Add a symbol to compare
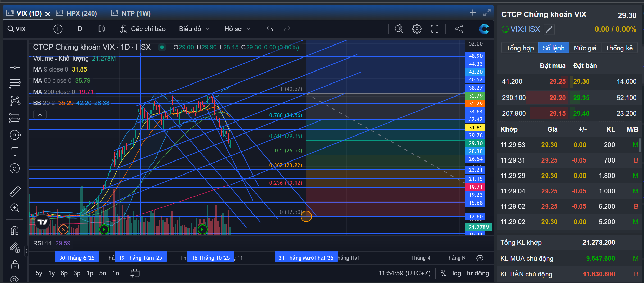 pos(58,29)
